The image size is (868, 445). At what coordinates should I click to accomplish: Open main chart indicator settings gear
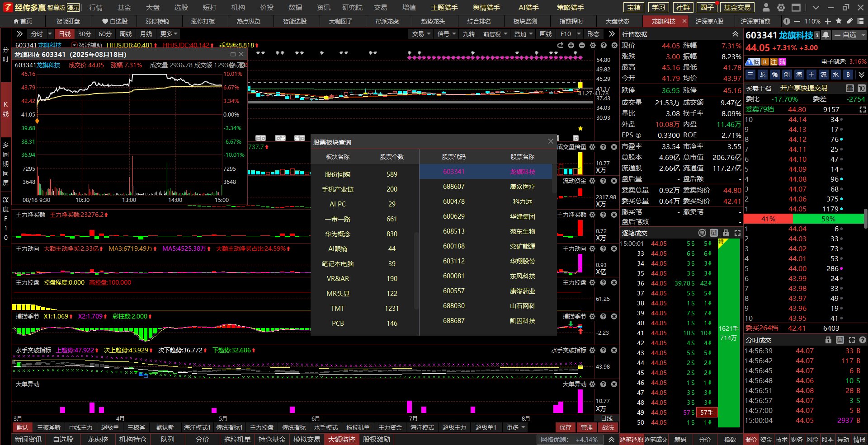tap(593, 45)
